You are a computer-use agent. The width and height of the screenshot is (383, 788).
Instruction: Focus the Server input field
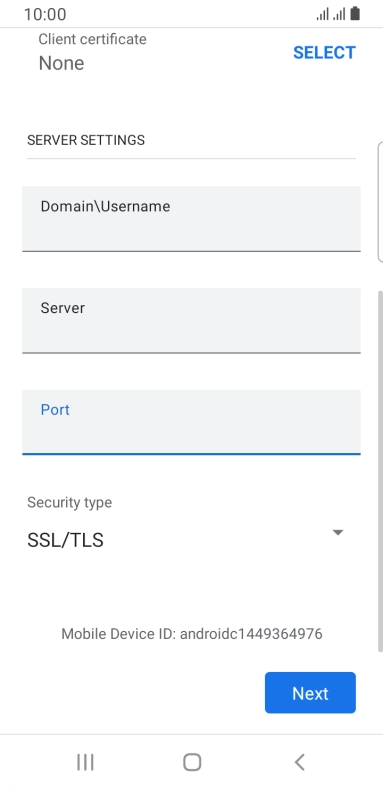(x=191, y=320)
